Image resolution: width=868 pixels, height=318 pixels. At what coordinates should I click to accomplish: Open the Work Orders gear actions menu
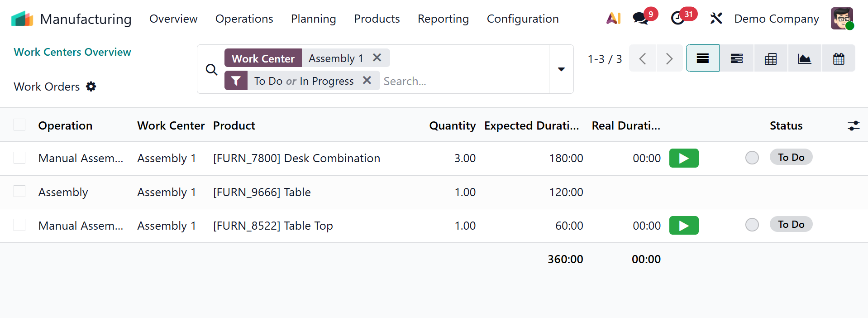pyautogui.click(x=91, y=87)
